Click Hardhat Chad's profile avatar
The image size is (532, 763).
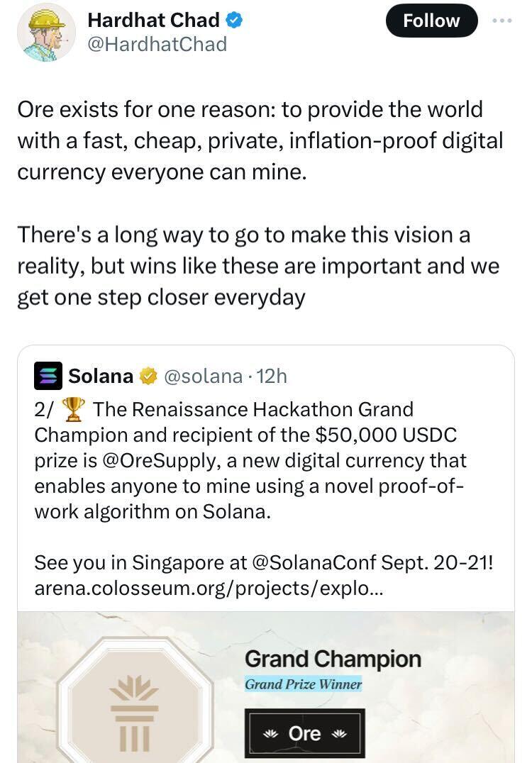click(x=47, y=32)
